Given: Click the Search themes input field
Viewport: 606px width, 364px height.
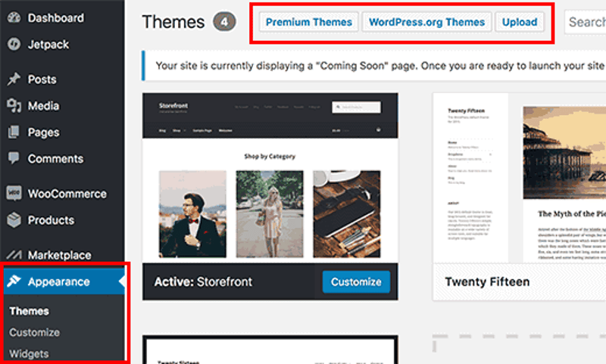Looking at the screenshot, I should [x=585, y=22].
